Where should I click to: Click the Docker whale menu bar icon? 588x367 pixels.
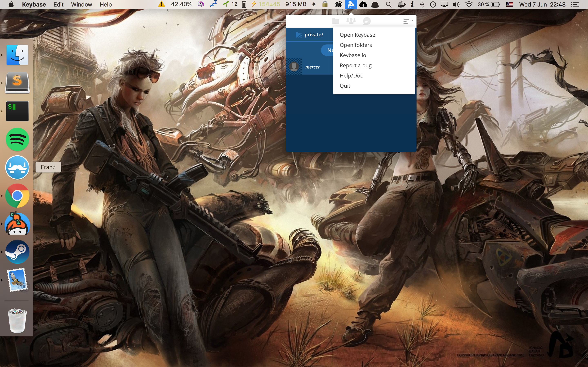401,4
